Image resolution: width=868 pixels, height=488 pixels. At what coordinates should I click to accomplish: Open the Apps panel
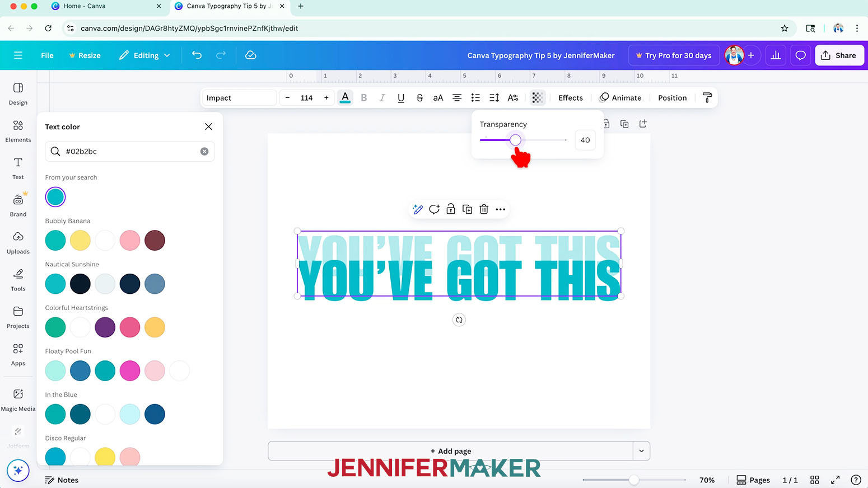click(x=18, y=355)
